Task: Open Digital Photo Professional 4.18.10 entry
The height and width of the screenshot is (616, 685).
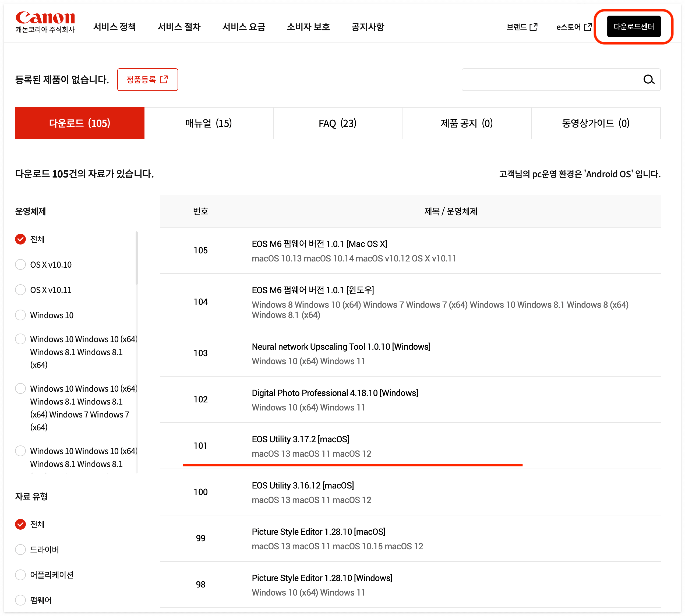Action: click(x=335, y=393)
